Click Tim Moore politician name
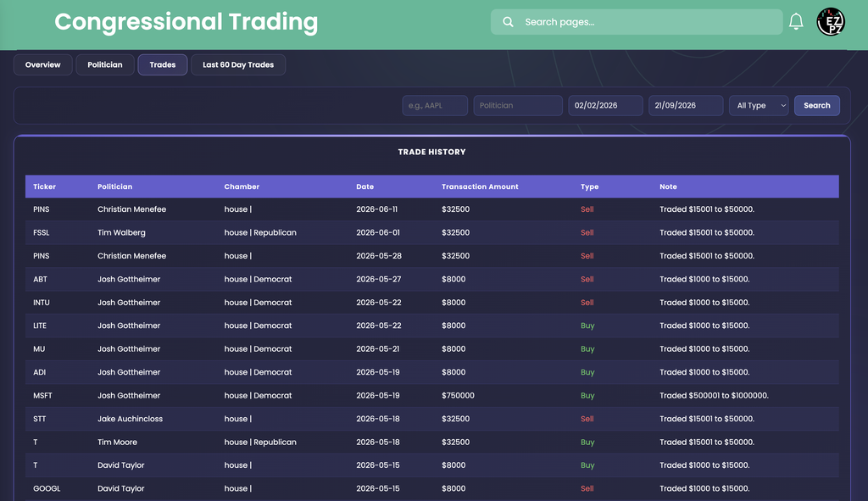868x501 pixels. coord(117,442)
